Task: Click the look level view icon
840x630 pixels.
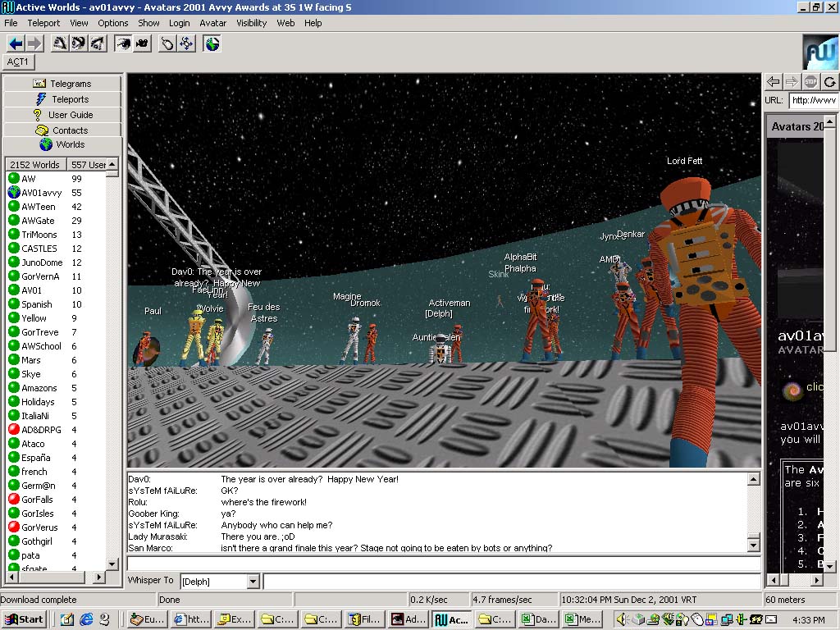Action: click(79, 43)
